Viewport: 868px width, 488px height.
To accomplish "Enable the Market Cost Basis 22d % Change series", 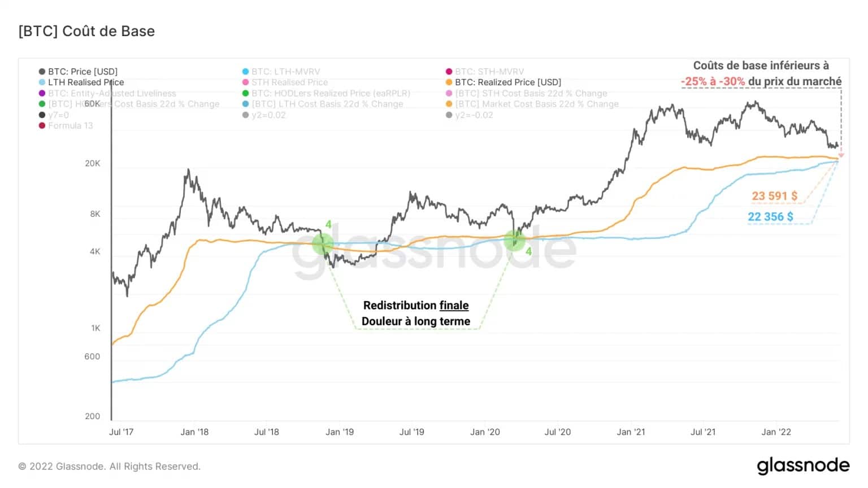I will coord(532,104).
